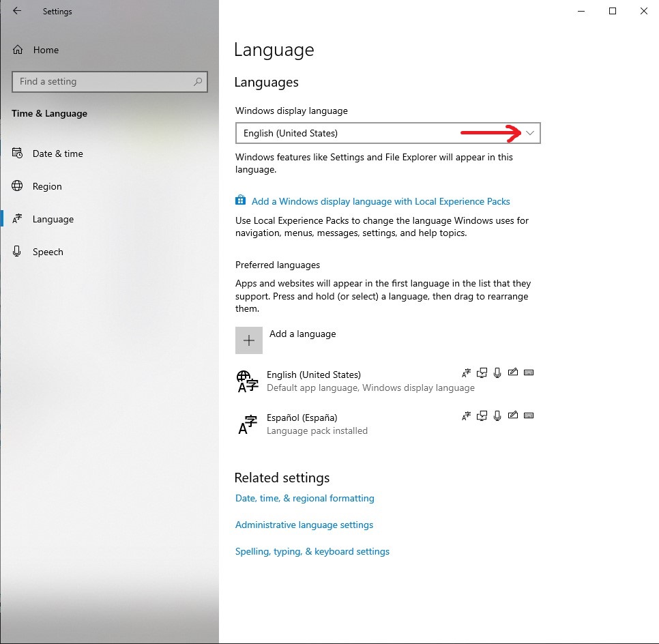Click Español row display language icon

coord(466,415)
